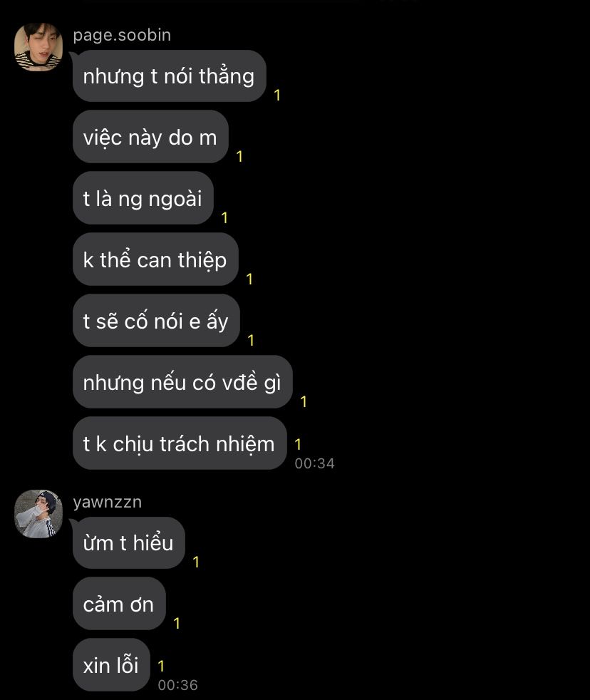Select the message "việc này do m"
Image resolution: width=590 pixels, height=700 pixels.
pos(150,137)
